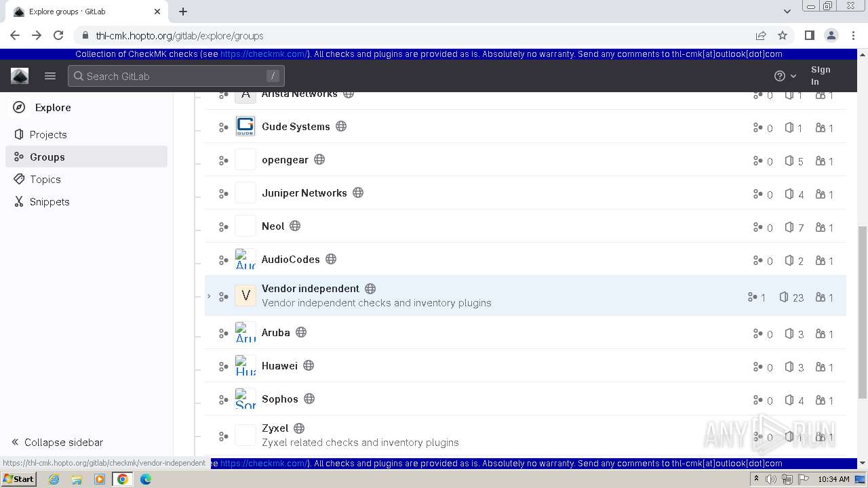Screen dimensions: 868x488
Task: Click the AudioCodes avatar image
Action: coord(245,260)
